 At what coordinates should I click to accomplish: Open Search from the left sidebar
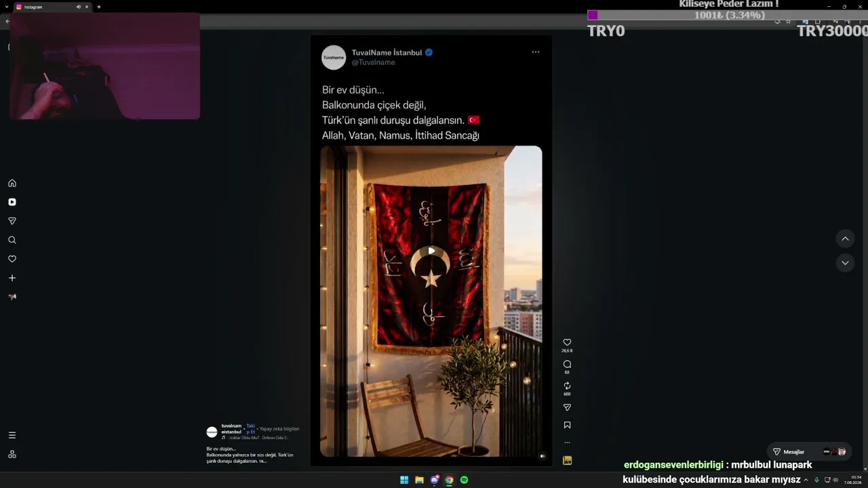(12, 240)
